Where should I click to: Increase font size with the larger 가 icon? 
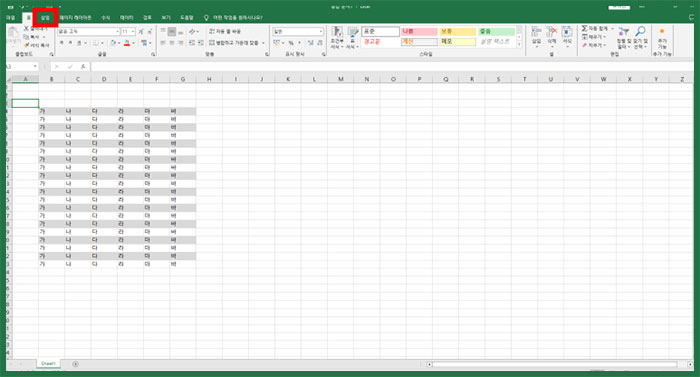(141, 32)
